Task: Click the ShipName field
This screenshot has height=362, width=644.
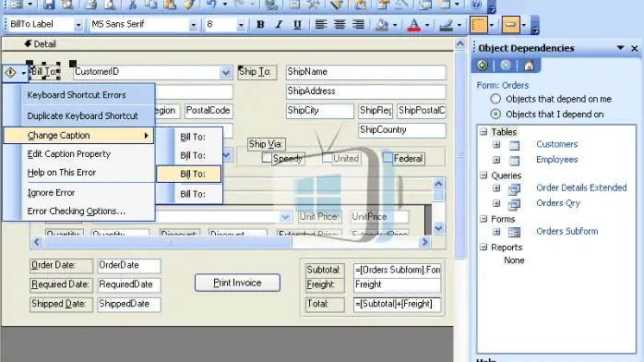Action: coord(366,72)
